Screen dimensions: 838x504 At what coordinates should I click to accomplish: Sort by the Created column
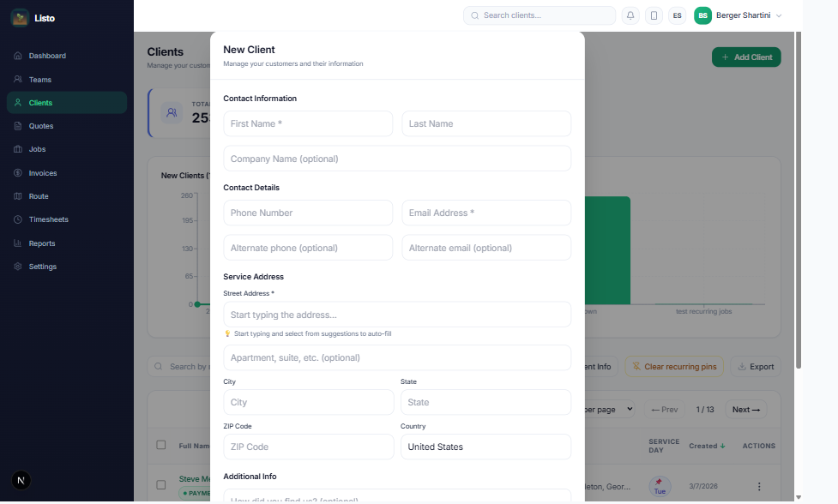click(x=707, y=446)
